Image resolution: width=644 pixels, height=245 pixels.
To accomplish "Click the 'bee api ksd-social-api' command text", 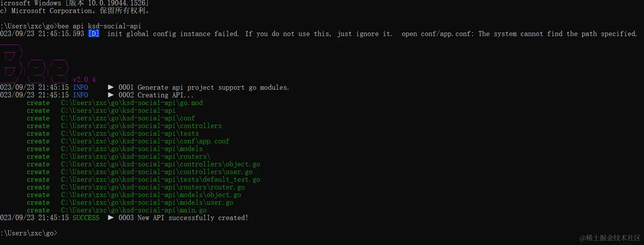I will click(x=99, y=26).
